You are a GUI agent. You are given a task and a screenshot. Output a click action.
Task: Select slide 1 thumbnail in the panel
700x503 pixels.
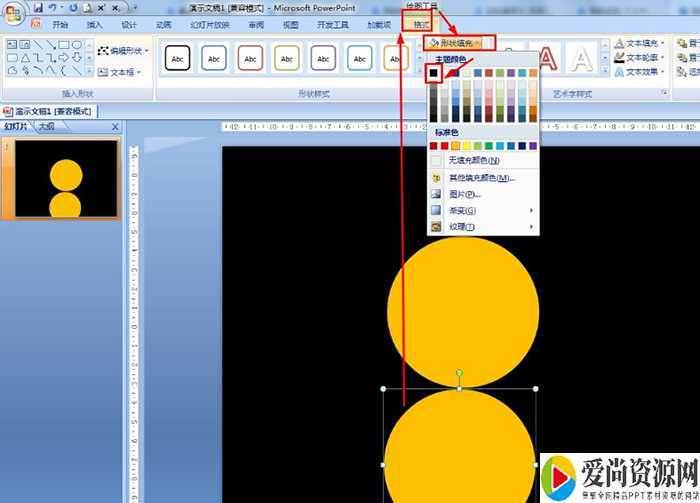click(x=65, y=178)
